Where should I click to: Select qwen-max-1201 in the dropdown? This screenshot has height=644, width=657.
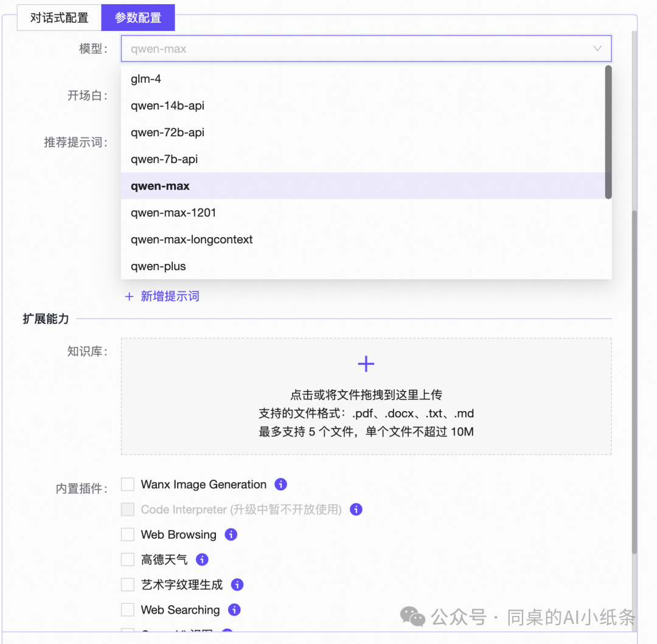(366, 213)
